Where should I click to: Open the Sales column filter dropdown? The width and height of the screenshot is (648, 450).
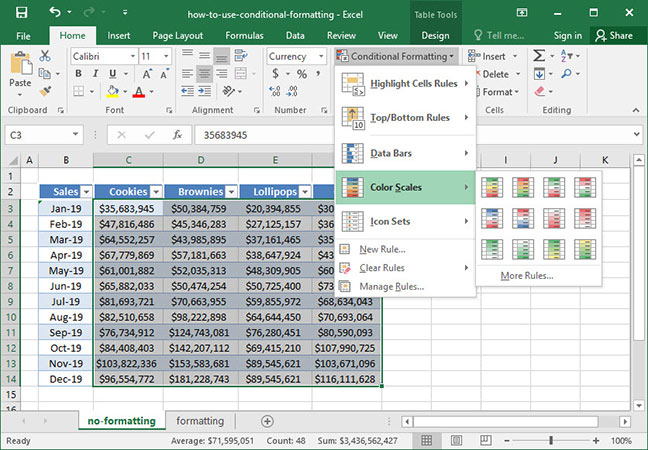pos(86,192)
